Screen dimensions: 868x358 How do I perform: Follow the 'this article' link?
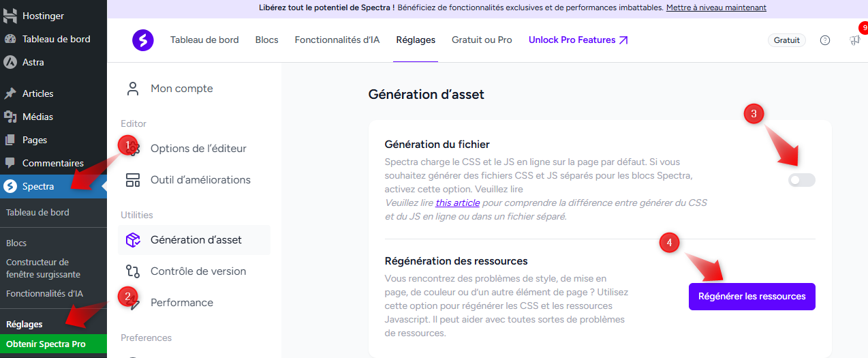tap(458, 203)
